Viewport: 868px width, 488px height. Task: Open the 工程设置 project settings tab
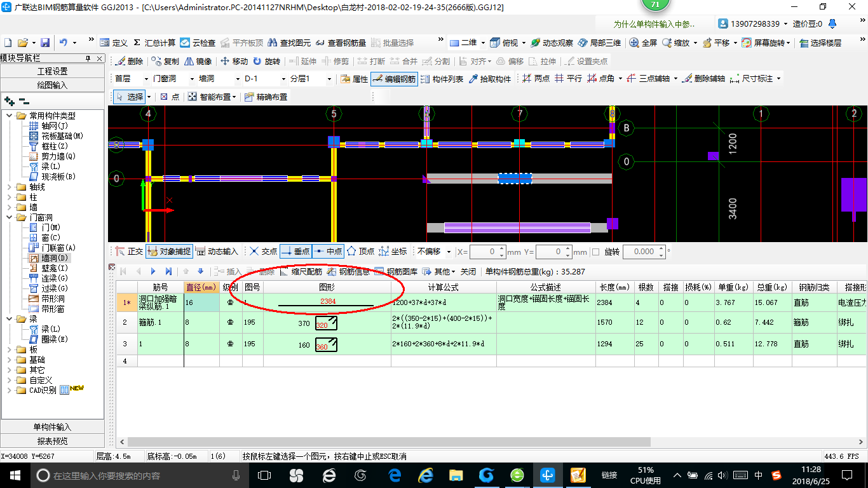(x=52, y=71)
